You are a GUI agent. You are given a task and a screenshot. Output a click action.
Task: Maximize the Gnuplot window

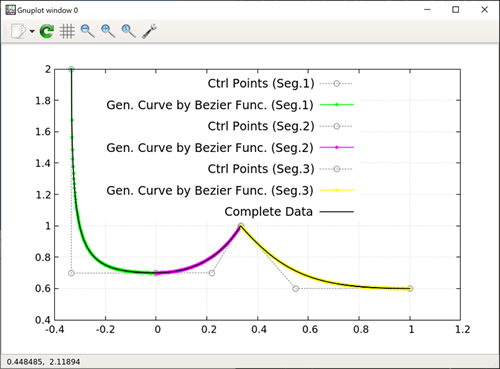[455, 10]
